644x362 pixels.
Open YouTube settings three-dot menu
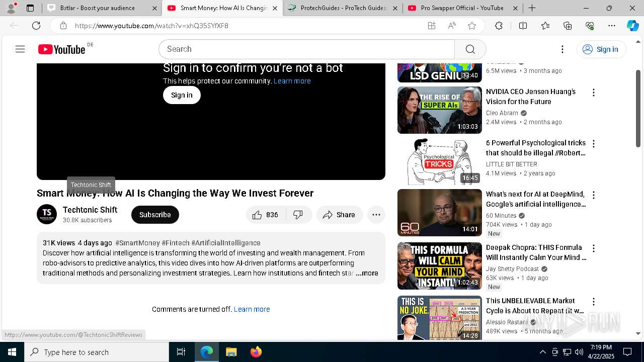[562, 49]
